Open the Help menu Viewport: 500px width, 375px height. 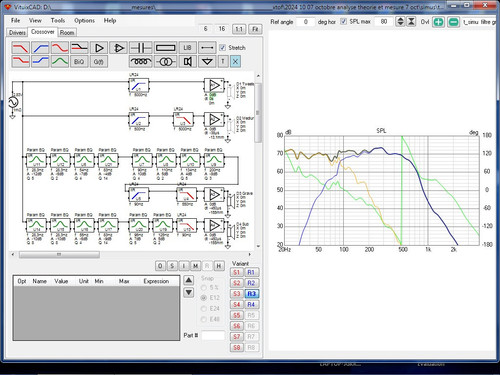point(110,20)
